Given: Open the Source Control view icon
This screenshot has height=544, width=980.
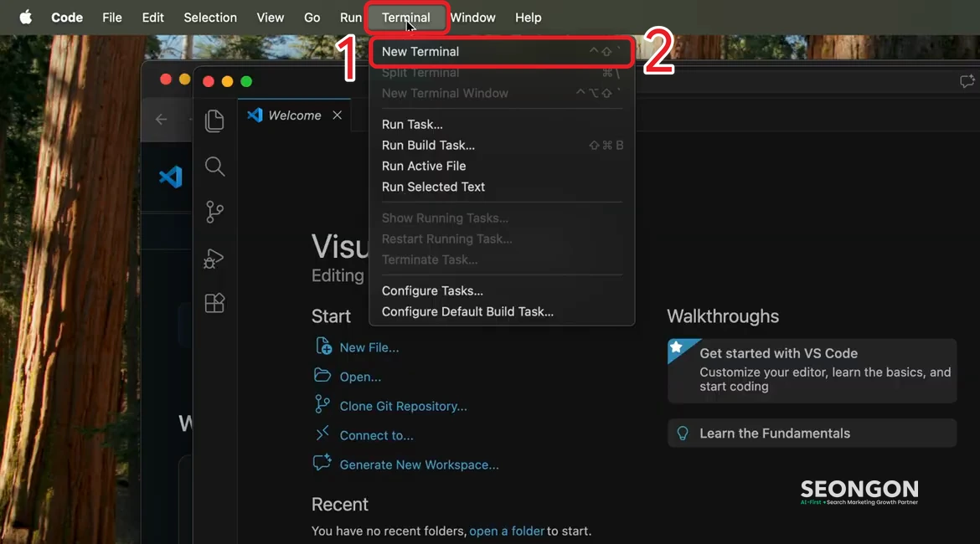Looking at the screenshot, I should click(214, 212).
